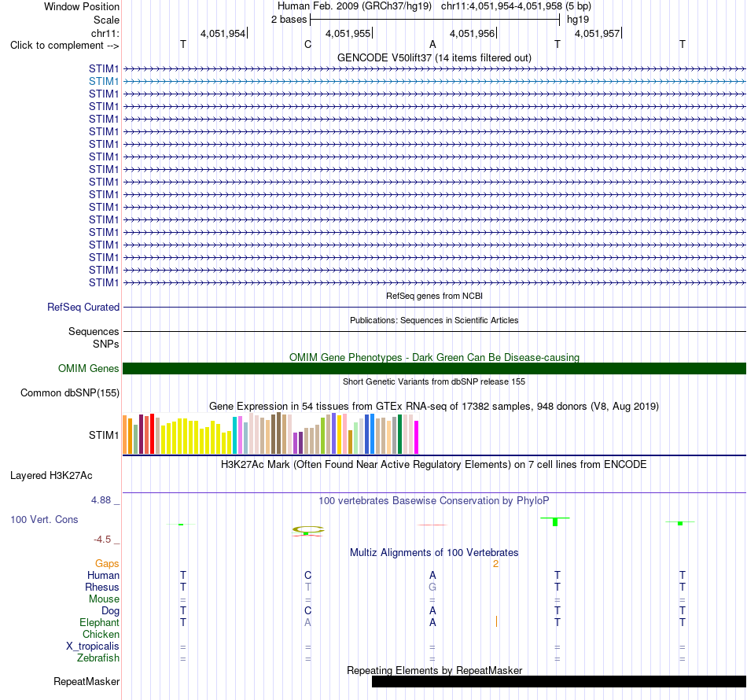Click the dark green OMIM gene bar
Image resolution: width=747 pixels, height=700 pixels.
pyautogui.click(x=434, y=368)
